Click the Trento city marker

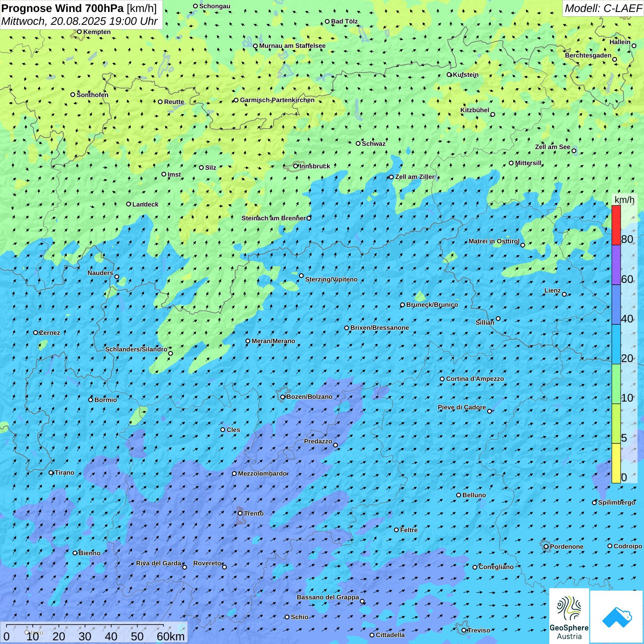pyautogui.click(x=240, y=513)
